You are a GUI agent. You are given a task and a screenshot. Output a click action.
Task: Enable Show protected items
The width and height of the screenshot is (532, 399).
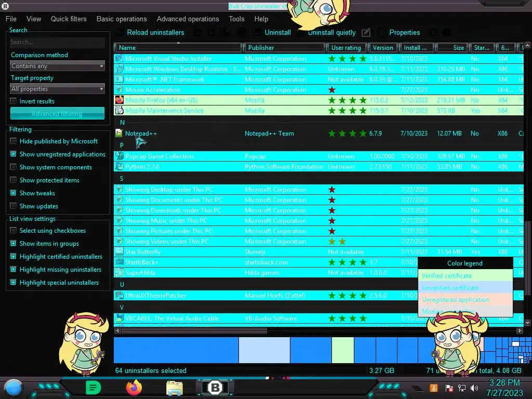[x=13, y=180]
